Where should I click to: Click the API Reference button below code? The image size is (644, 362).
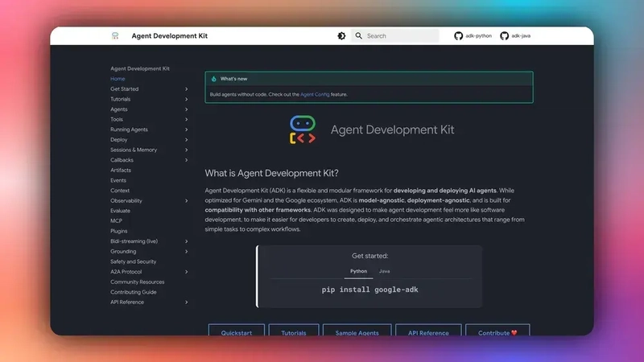tap(428, 331)
